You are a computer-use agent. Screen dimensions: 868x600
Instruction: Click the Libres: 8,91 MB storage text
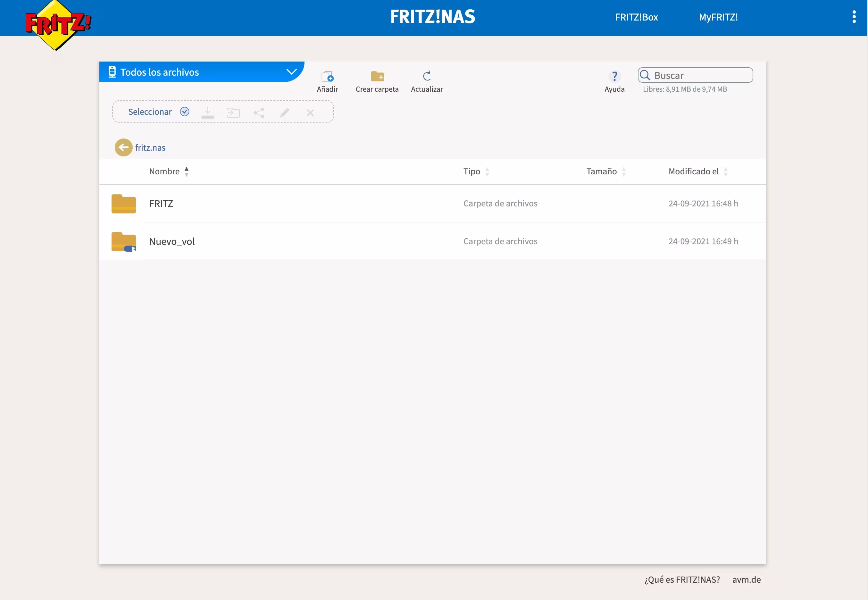685,89
